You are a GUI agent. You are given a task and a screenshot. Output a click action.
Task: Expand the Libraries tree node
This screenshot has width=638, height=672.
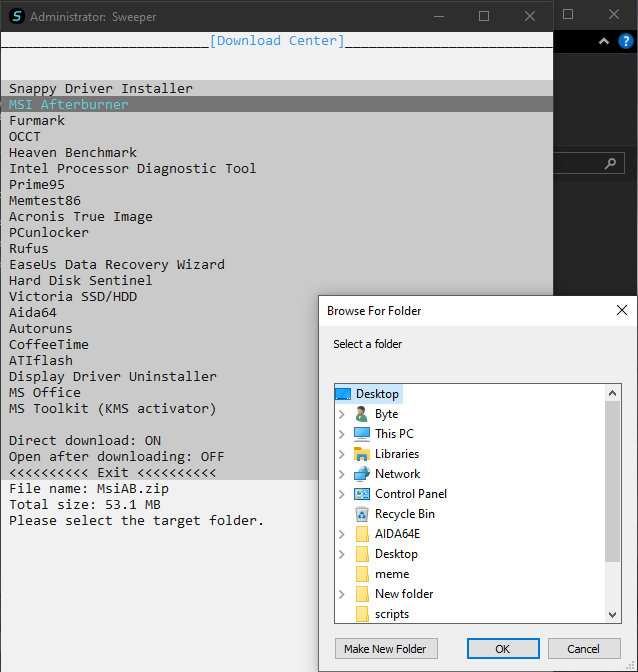click(341, 454)
